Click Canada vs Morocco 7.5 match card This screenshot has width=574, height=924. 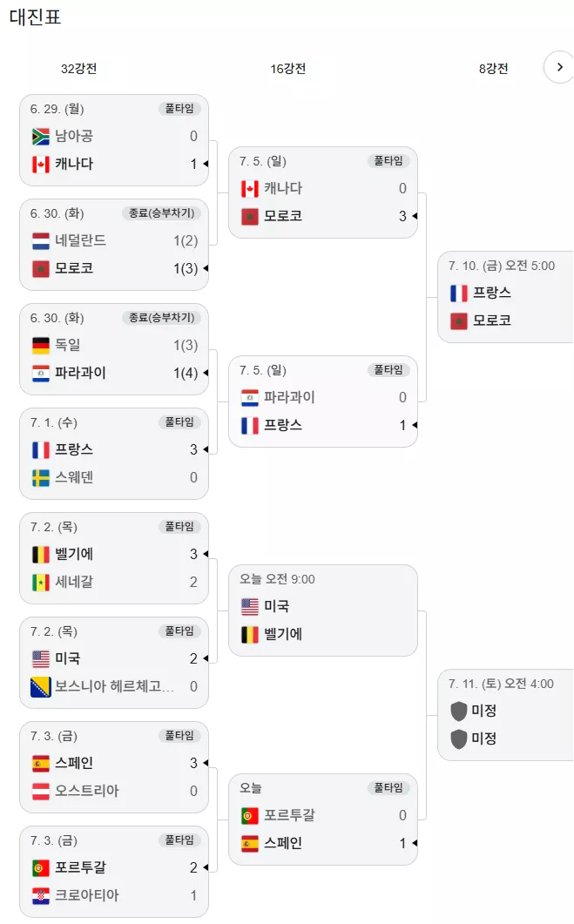click(323, 192)
